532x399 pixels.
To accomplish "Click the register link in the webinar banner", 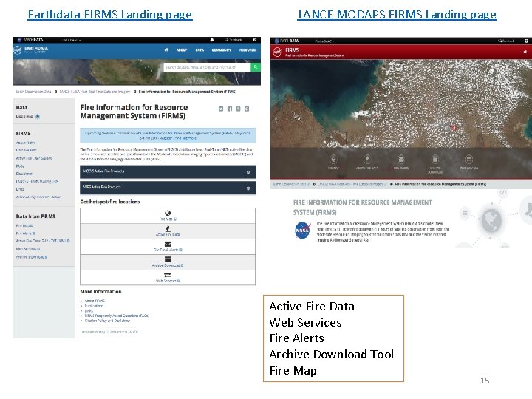I will (178, 138).
